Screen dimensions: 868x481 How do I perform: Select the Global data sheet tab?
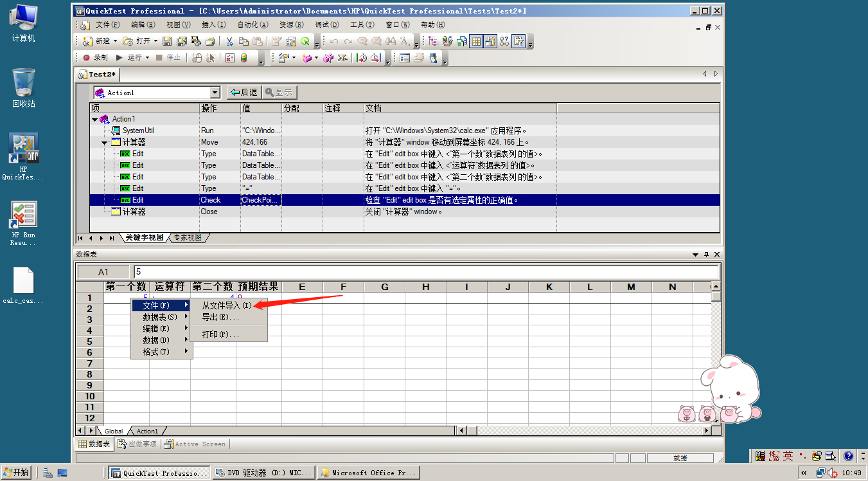[x=114, y=431]
